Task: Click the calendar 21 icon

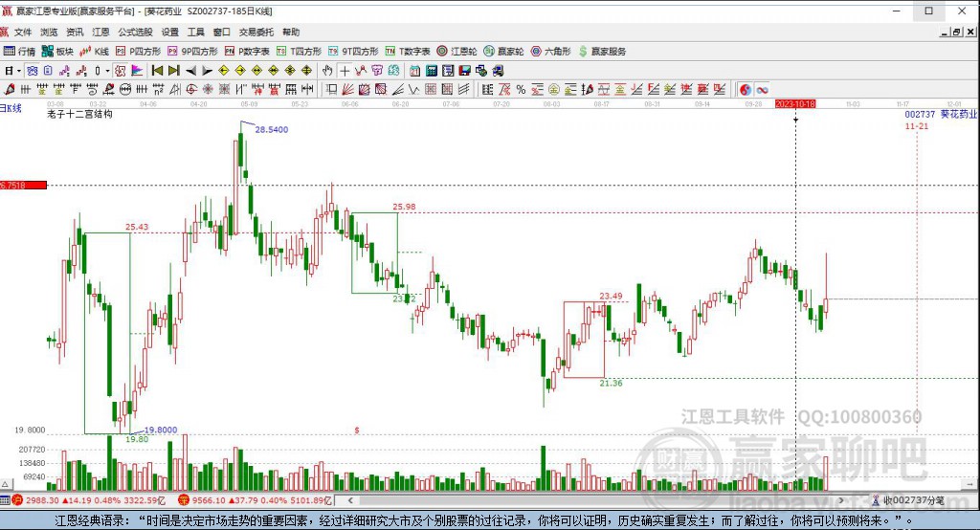Action: point(415,71)
